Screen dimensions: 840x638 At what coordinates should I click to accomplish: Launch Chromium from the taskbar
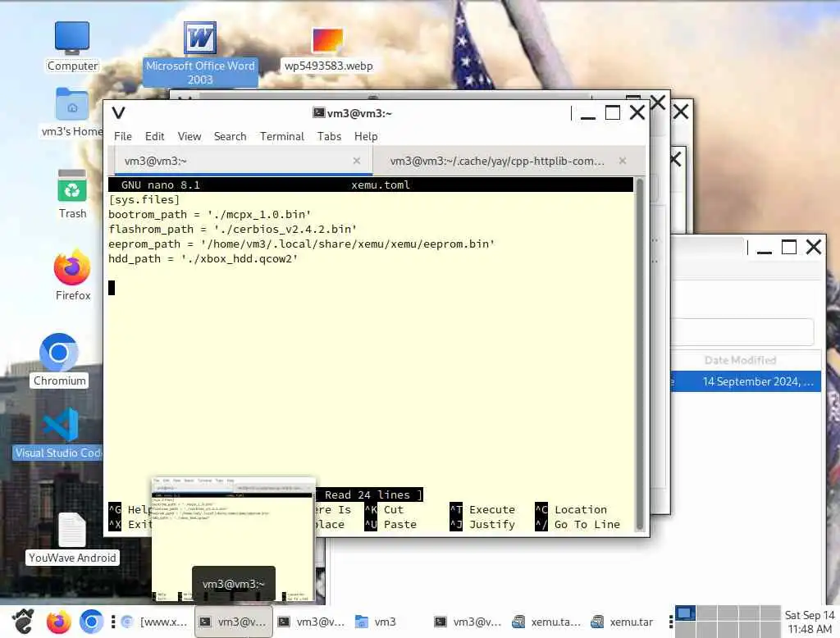tap(92, 622)
